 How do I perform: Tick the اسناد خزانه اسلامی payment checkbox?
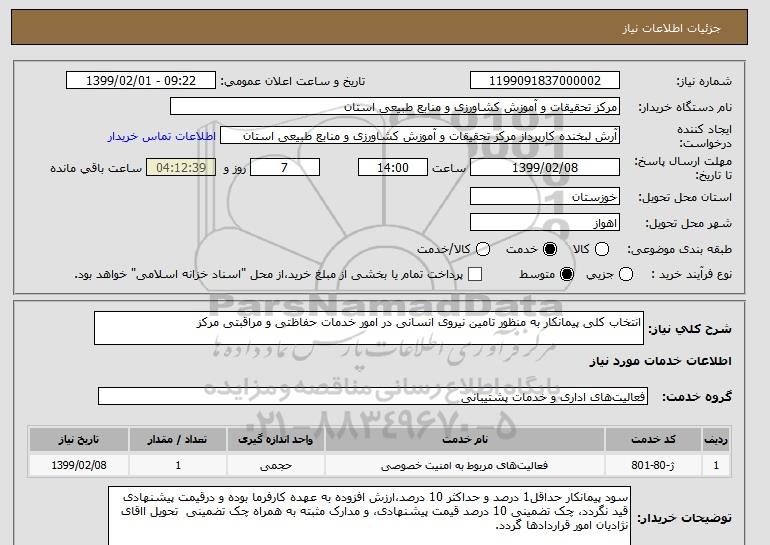(475, 274)
